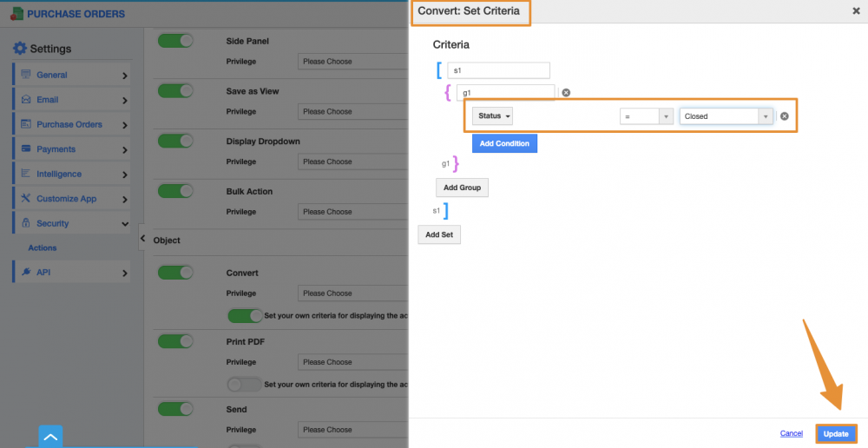Collapse the left sidebar with arrow handle

[x=142, y=237]
